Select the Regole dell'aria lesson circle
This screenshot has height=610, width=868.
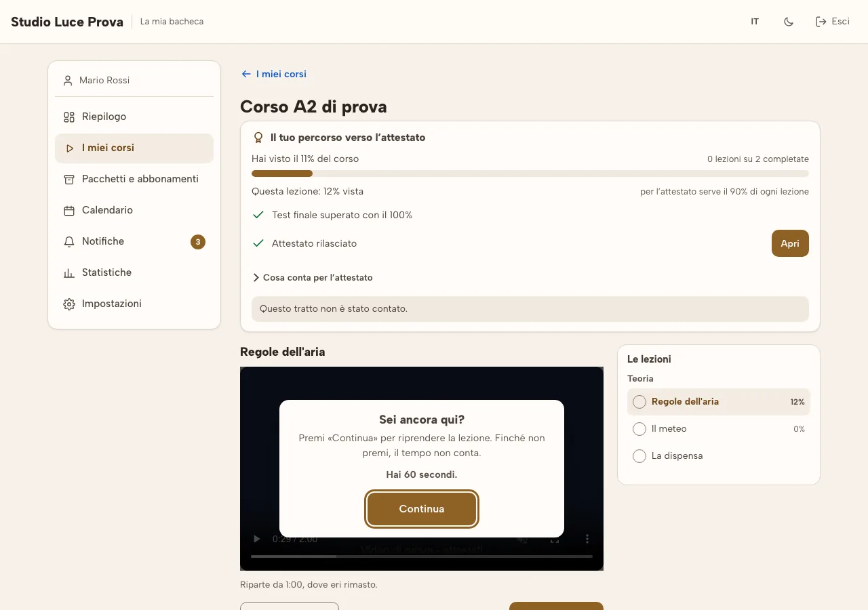pos(639,402)
